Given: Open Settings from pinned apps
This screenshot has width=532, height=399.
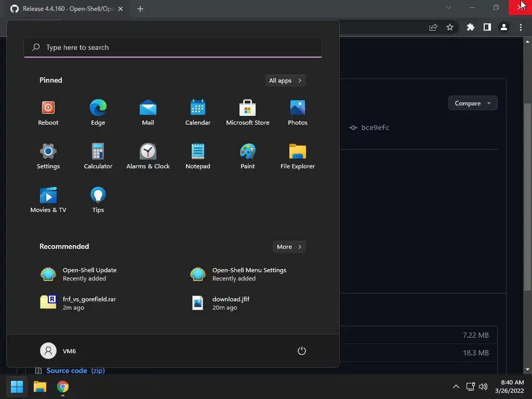Looking at the screenshot, I should pos(48,157).
